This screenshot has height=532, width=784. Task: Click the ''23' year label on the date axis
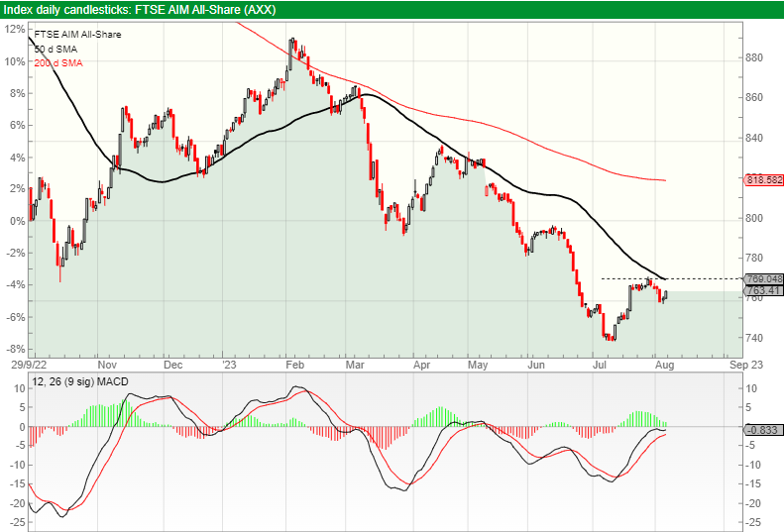click(x=229, y=365)
